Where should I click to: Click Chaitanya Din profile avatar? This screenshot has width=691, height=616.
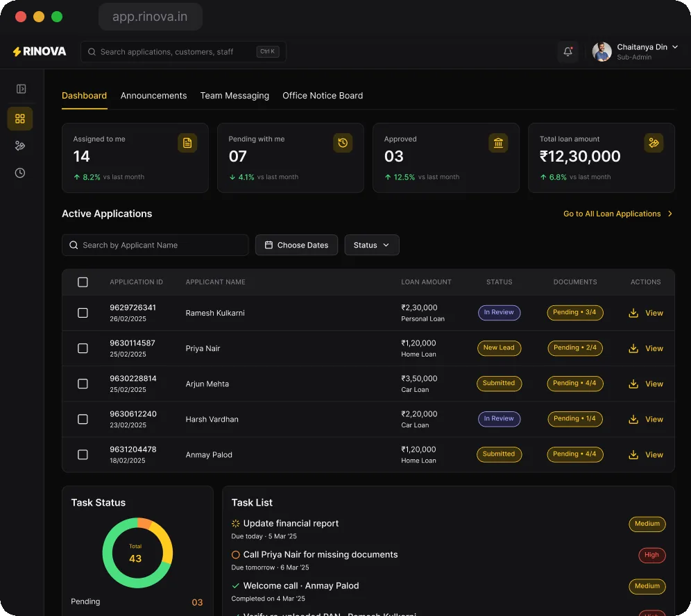[602, 52]
